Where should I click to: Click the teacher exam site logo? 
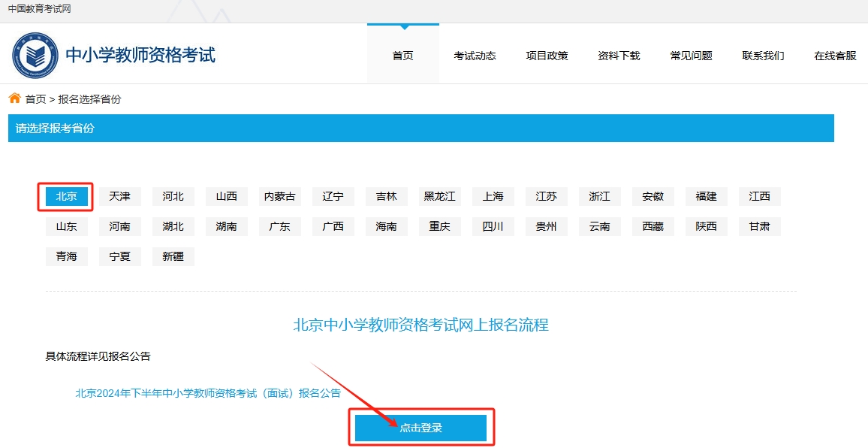click(x=35, y=55)
